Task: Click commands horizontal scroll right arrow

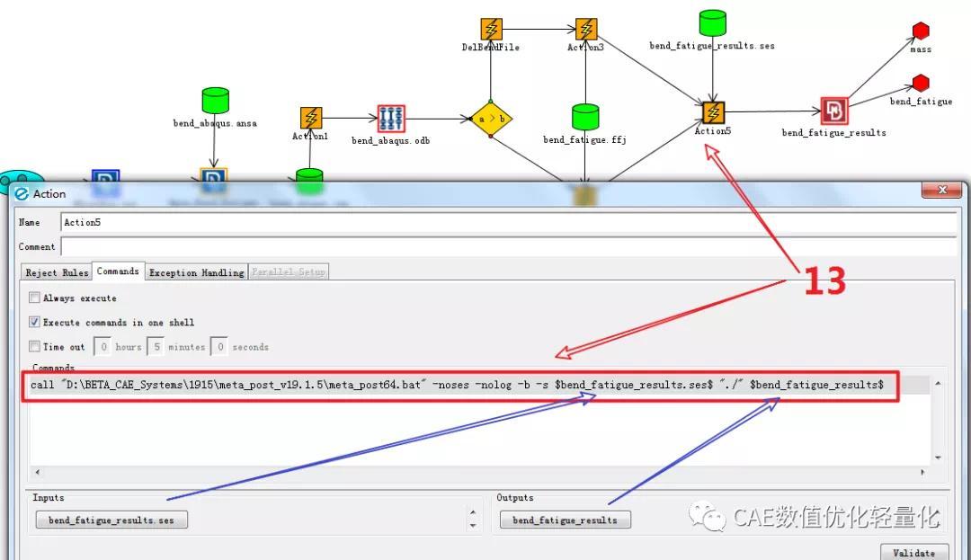Action: click(922, 472)
